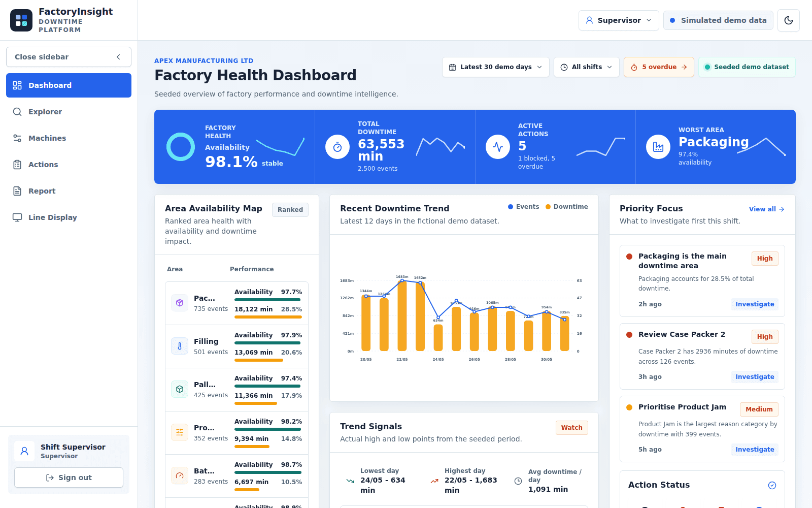Screen dimensions: 812x508
Task: Click the Actions clipboard icon
Action: pyautogui.click(x=17, y=165)
